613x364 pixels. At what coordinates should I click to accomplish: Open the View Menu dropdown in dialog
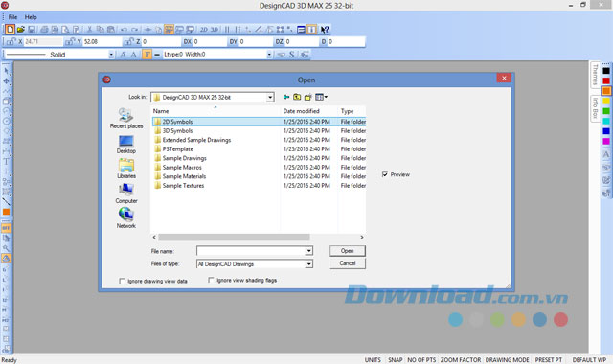[322, 97]
